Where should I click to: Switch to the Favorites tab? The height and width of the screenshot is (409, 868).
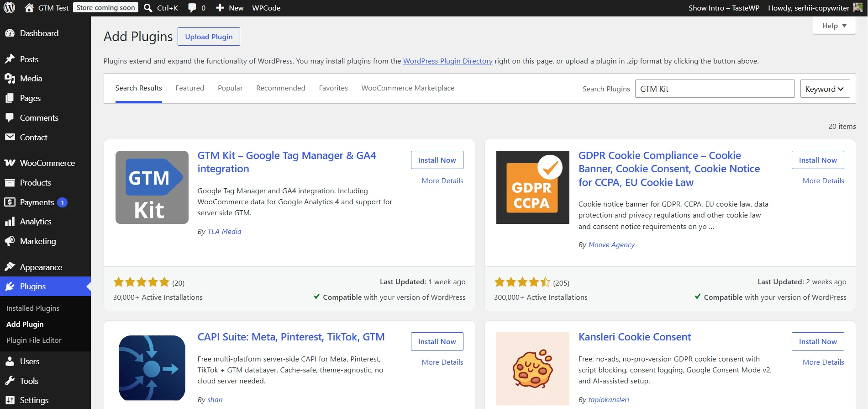click(333, 88)
